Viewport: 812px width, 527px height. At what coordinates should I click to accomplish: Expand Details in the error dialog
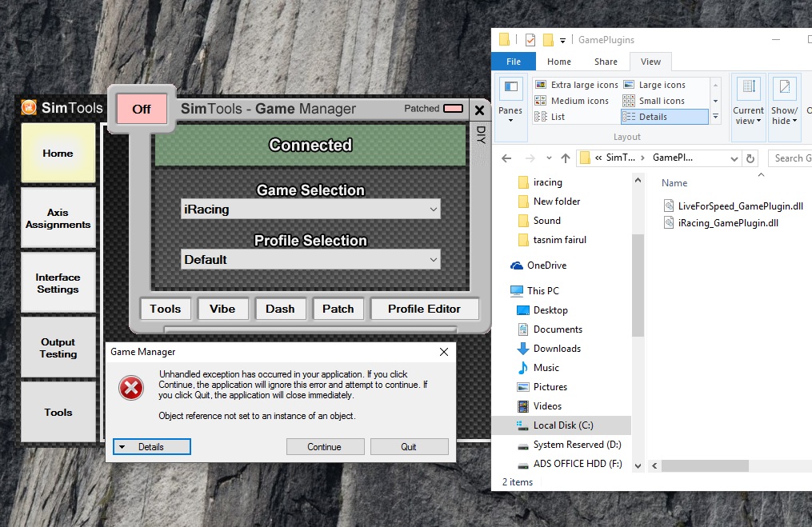click(x=152, y=447)
